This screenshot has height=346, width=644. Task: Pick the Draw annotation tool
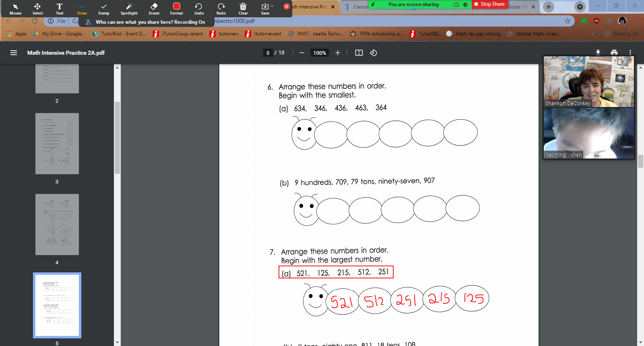[x=82, y=9]
